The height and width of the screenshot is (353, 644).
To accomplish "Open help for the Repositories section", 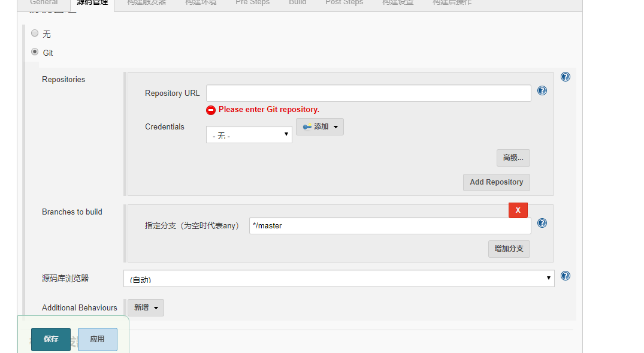I will coord(565,77).
